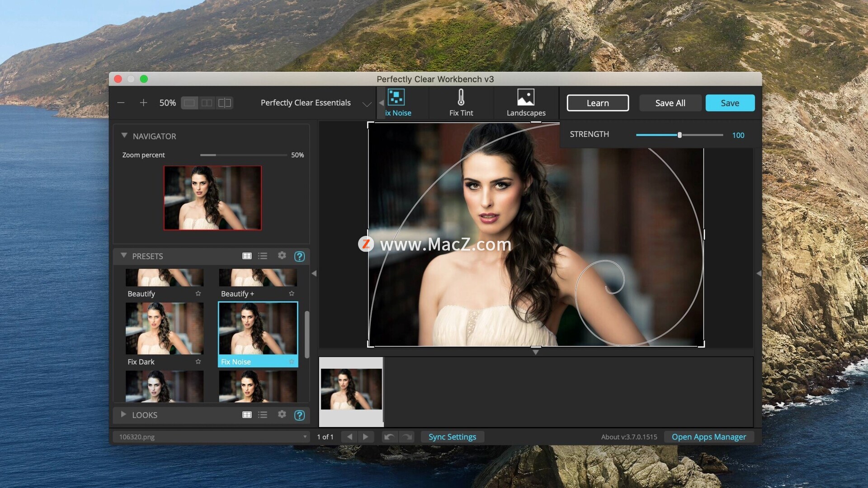Open Presets help icon
Screen dimensions: 868x488
point(299,256)
